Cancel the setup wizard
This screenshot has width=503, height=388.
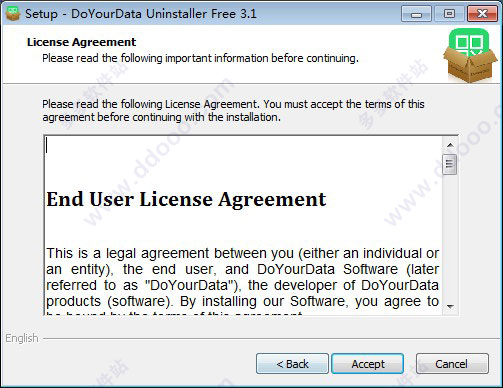[x=452, y=364]
